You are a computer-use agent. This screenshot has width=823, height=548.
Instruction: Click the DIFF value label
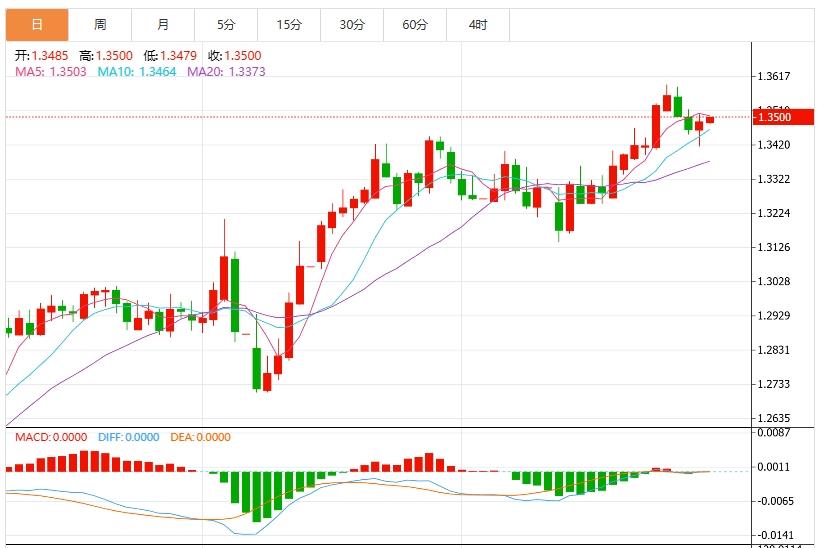129,437
